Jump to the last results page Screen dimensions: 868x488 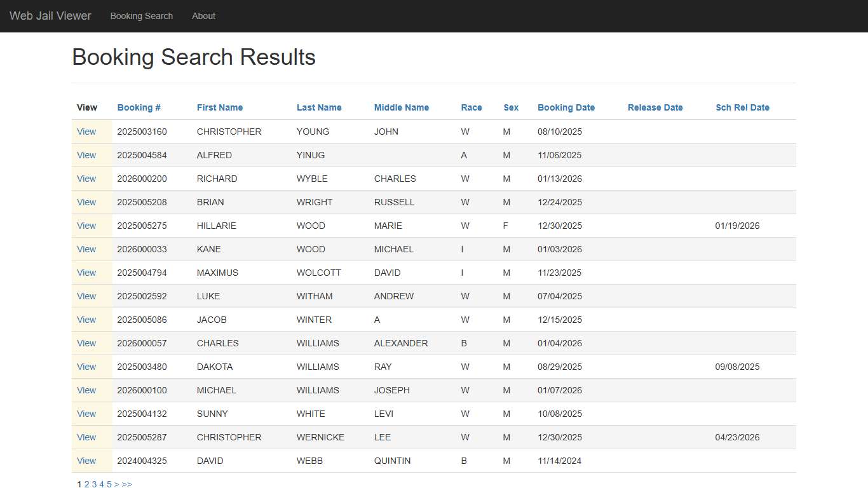tap(126, 484)
